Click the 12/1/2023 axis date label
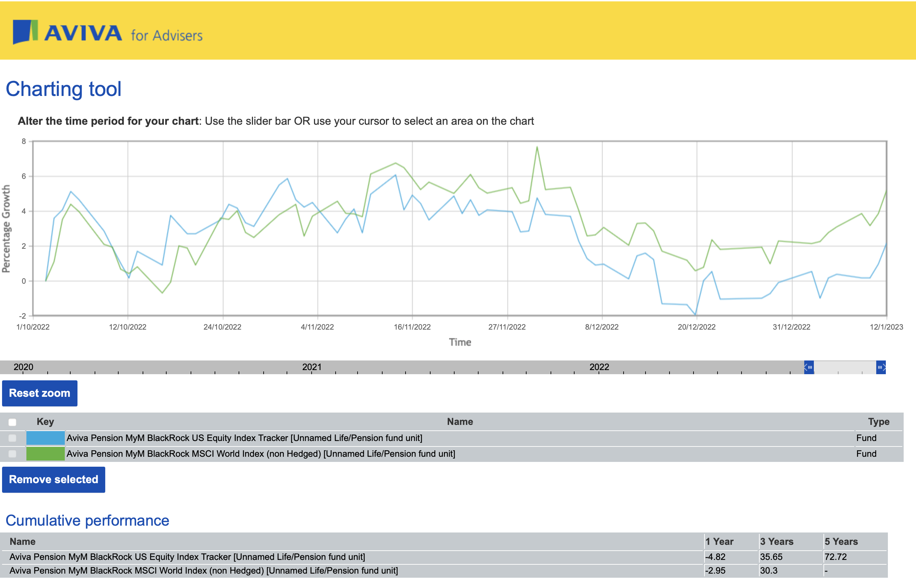This screenshot has height=588, width=916. click(x=886, y=327)
